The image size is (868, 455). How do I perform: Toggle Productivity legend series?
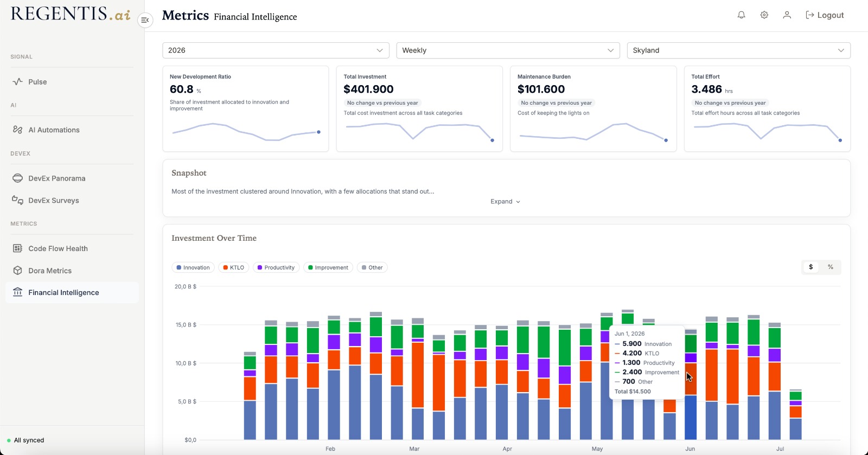pos(276,267)
